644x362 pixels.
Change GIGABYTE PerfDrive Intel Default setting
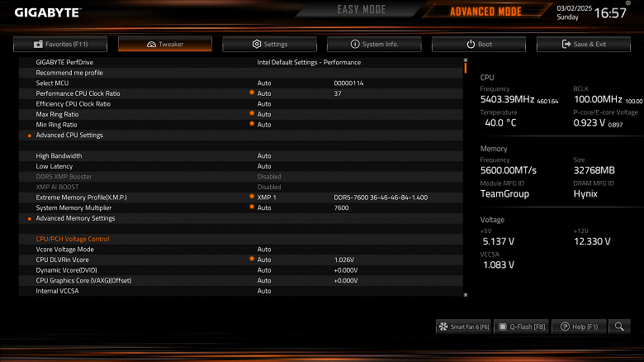(x=309, y=62)
